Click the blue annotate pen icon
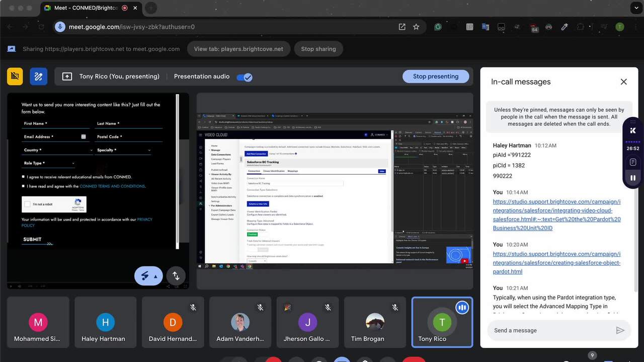Viewport: 644px width, 362px height. [x=38, y=76]
